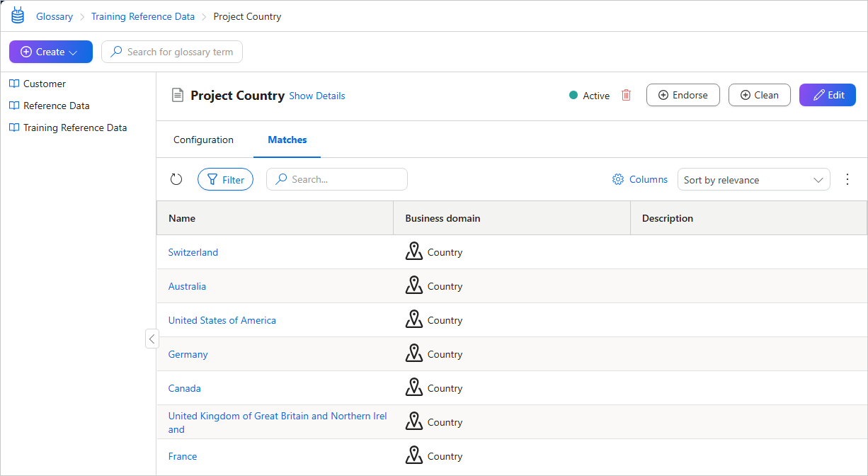
Task: Click the Country map-pin icon in Germany row
Action: coord(414,353)
